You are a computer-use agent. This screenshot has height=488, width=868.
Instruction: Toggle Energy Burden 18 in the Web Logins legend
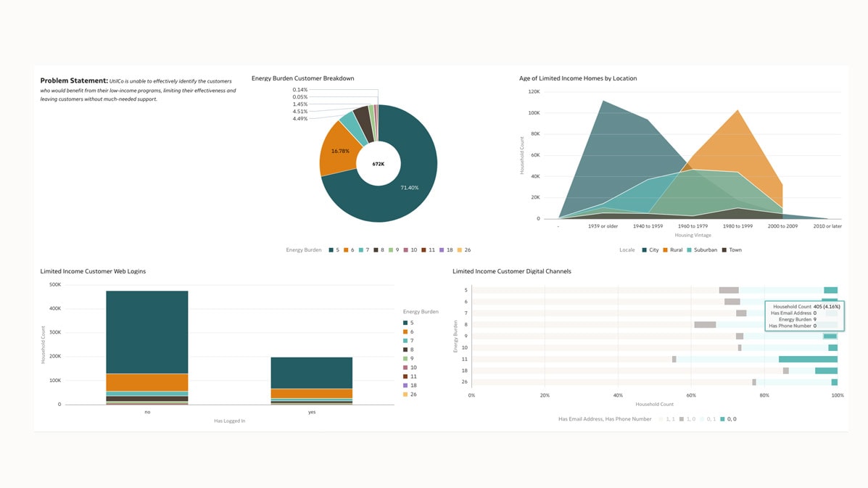pos(409,386)
